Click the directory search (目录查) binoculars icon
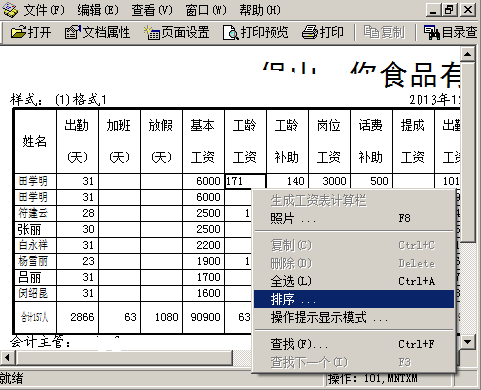The image size is (481, 390). coord(432,33)
